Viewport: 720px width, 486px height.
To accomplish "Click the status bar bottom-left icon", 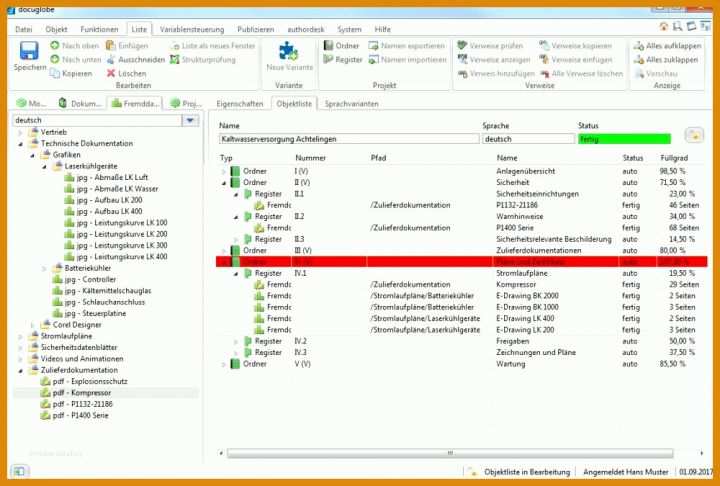I will [19, 471].
